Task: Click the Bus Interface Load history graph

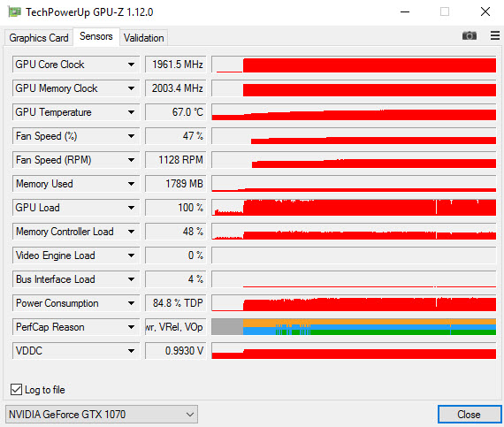Action: click(x=354, y=279)
